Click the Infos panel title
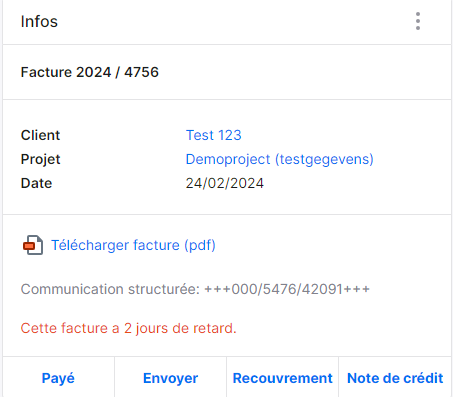Screen dimensions: 453x397 point(39,22)
